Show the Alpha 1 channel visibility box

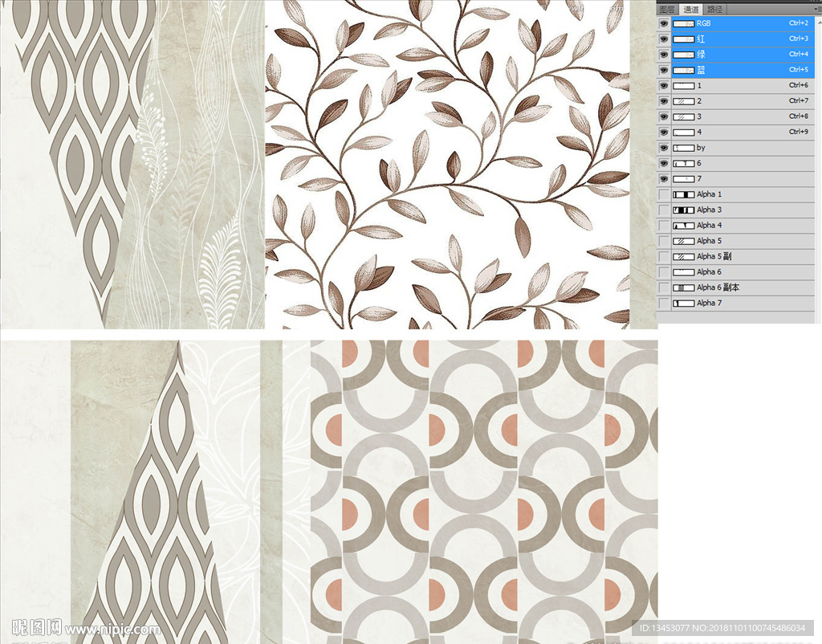664,194
